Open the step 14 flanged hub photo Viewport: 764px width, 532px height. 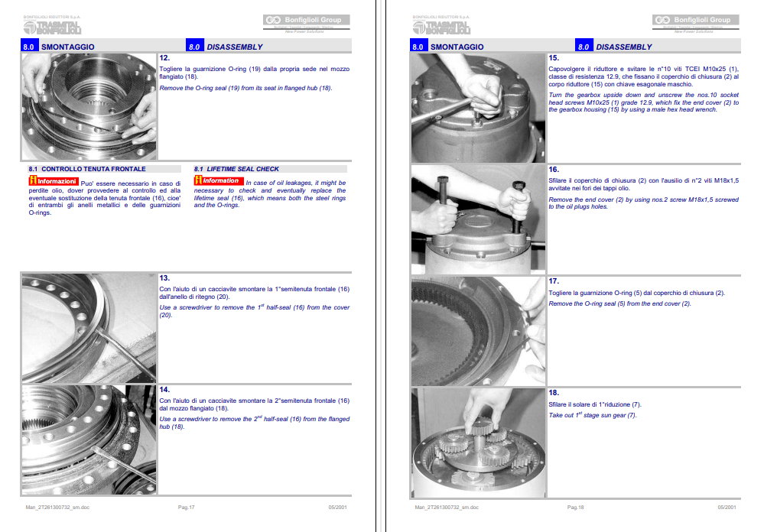89,440
